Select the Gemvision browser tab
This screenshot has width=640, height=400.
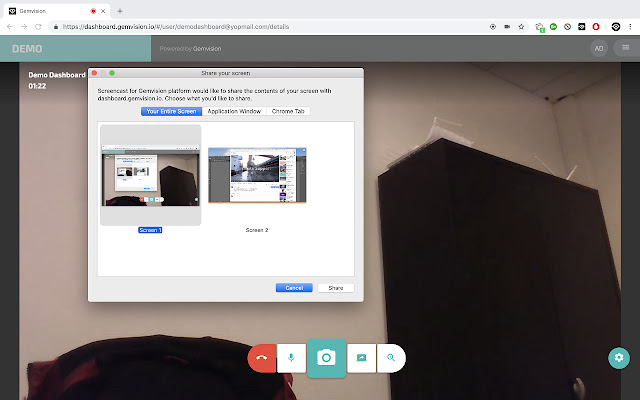pos(57,11)
